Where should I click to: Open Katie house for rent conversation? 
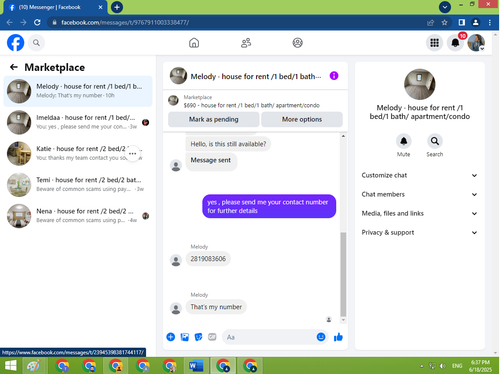click(78, 153)
